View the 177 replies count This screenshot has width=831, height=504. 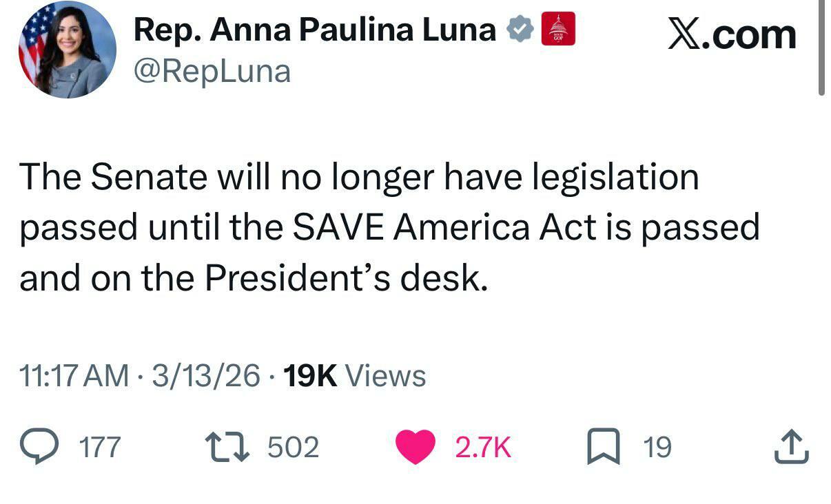101,448
